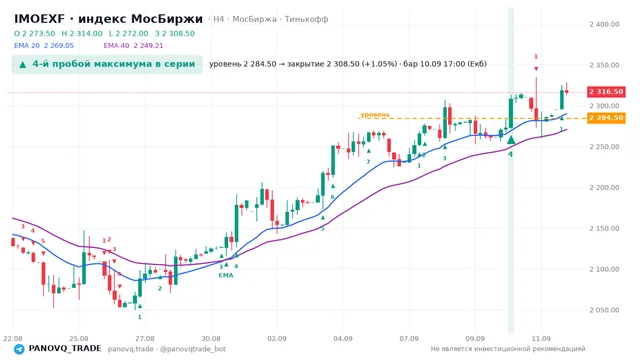Click the signal description starting 'уровень 2 284.50 → закрытие'
The image size is (640, 360).
[348, 64]
